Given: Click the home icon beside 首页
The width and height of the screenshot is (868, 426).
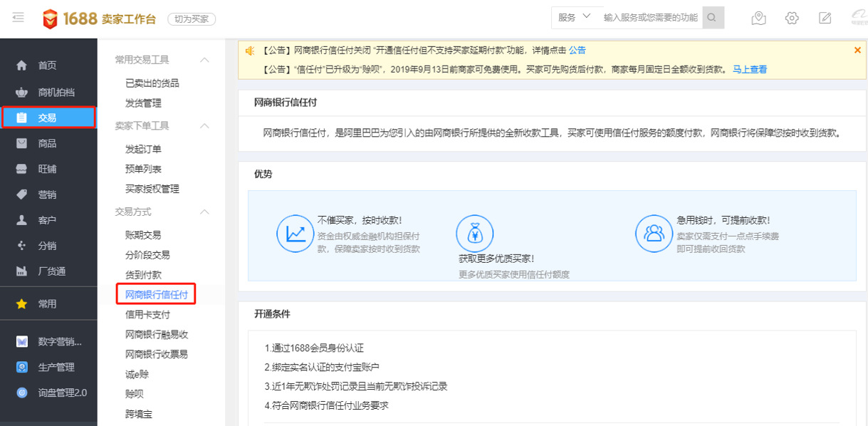Looking at the screenshot, I should [22, 66].
